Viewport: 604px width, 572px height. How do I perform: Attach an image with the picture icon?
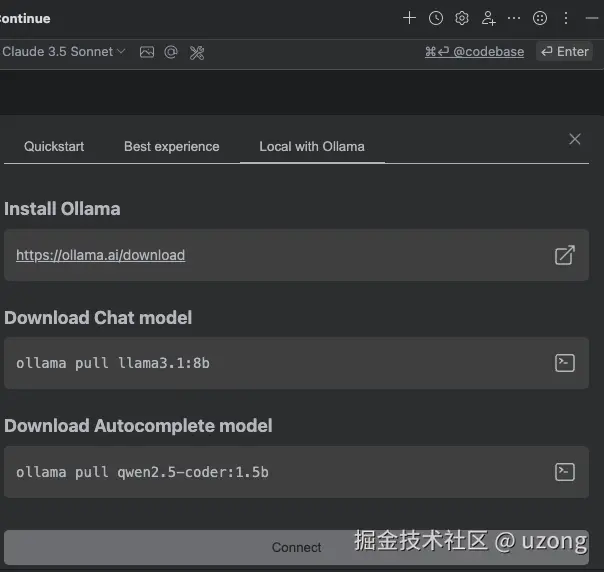[147, 52]
